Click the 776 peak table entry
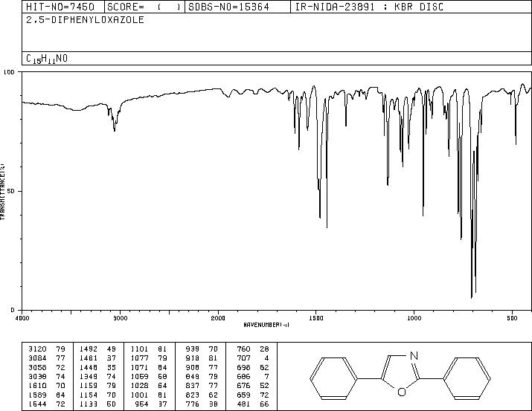 coord(202,404)
